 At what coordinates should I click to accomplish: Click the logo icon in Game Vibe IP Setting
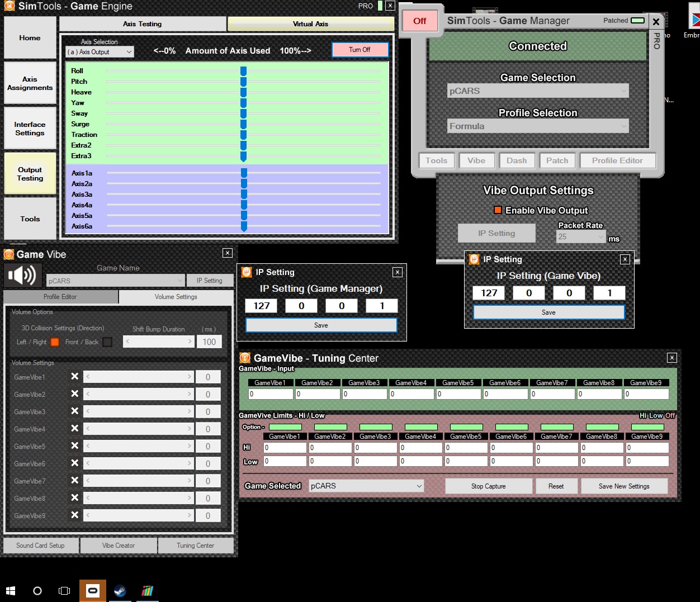(474, 259)
